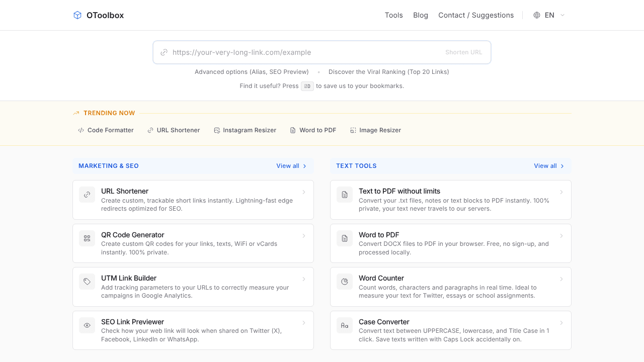Click the OToolbox cube logo icon

77,15
